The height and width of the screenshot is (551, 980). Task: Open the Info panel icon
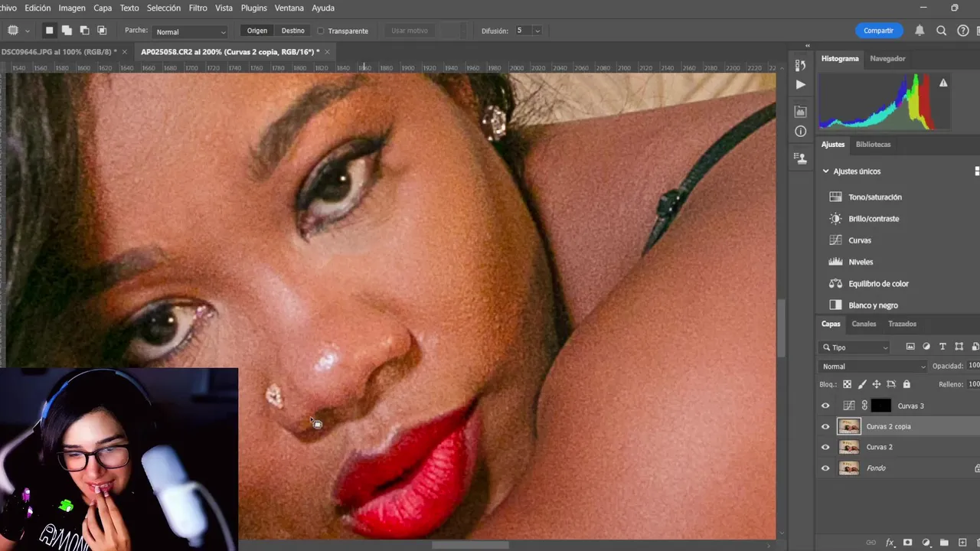point(801,132)
